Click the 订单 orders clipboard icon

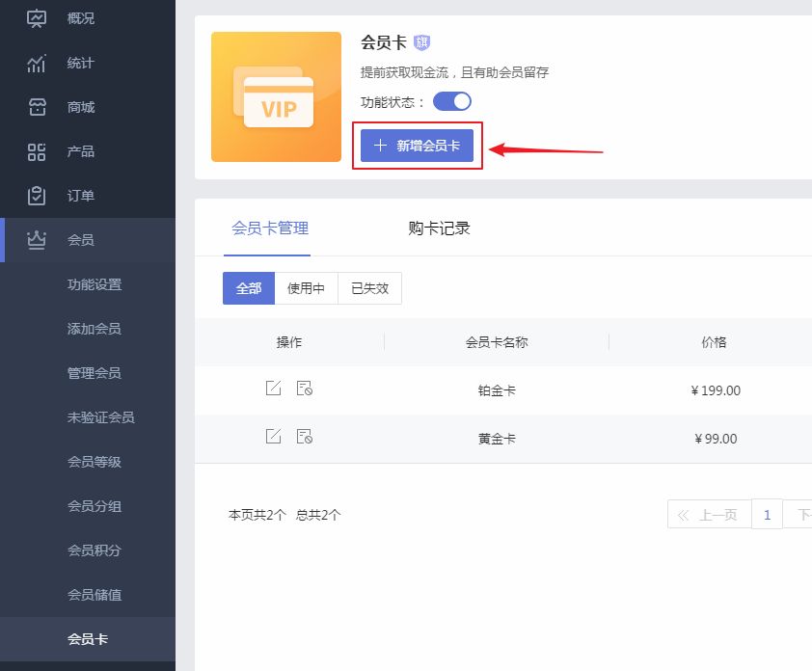tap(37, 196)
